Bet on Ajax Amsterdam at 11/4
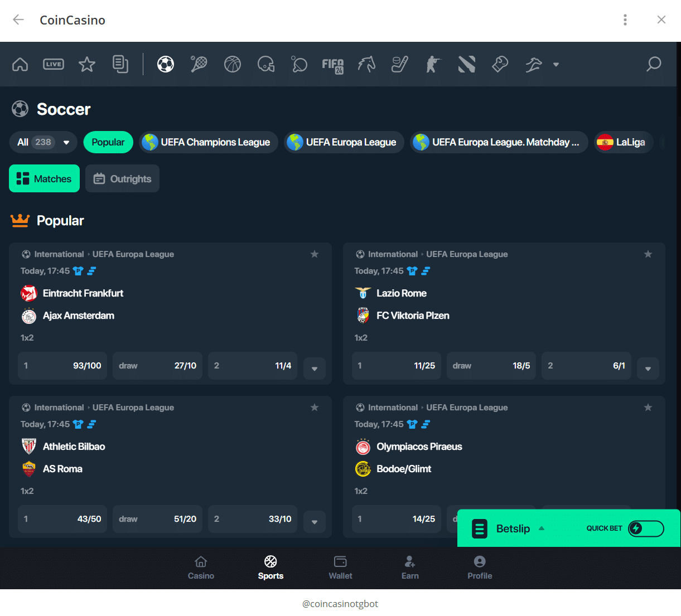 click(253, 366)
